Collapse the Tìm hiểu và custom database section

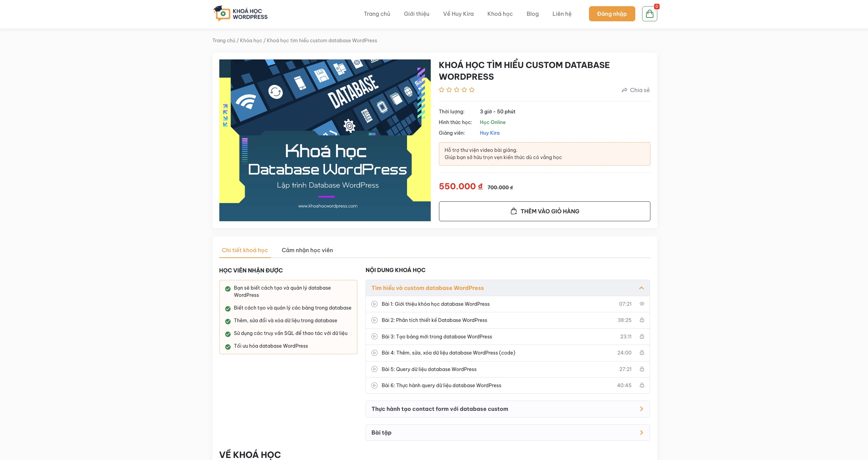click(641, 288)
